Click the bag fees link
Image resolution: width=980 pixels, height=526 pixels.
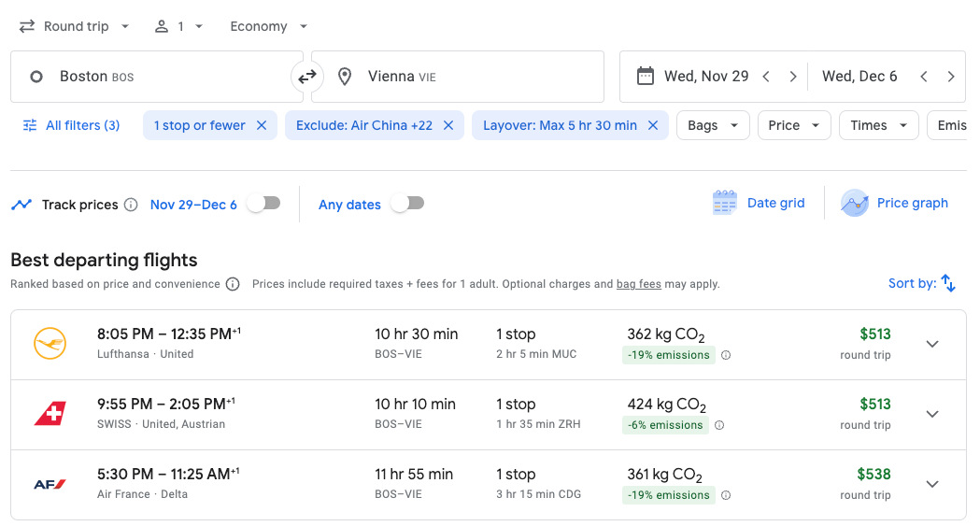(x=638, y=284)
